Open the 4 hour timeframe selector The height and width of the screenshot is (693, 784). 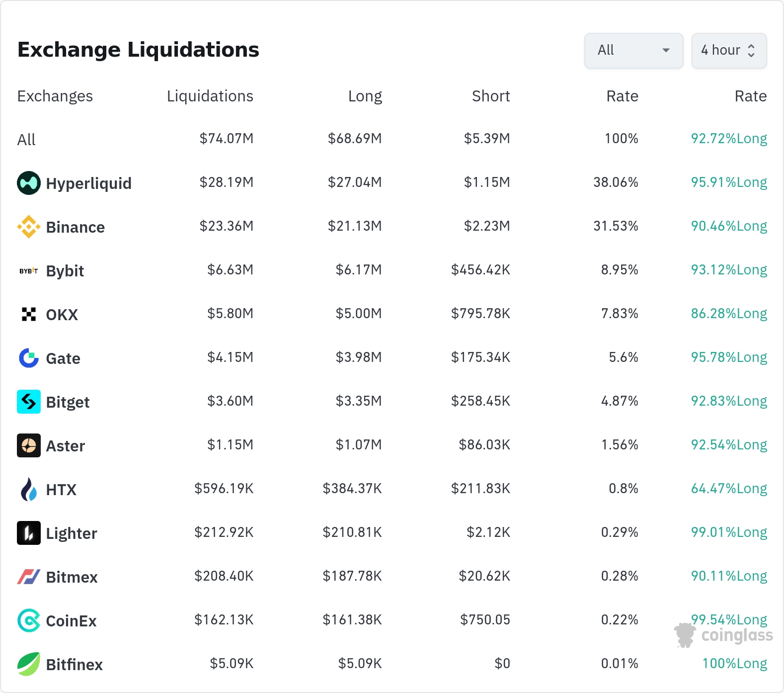coord(729,50)
